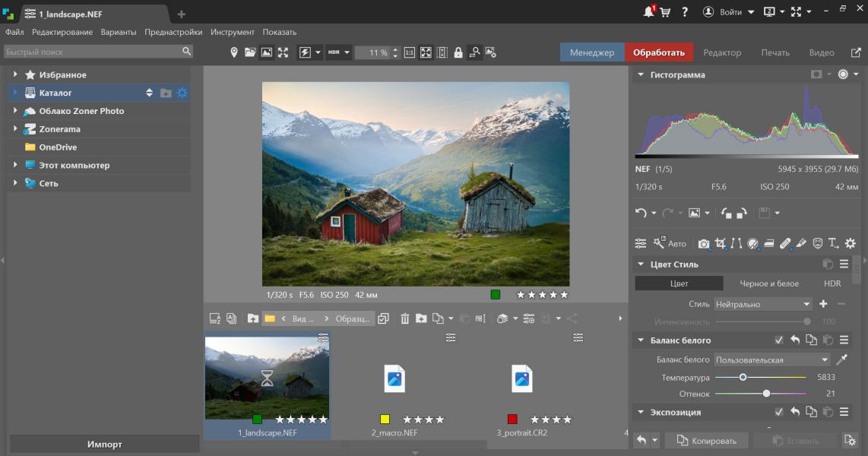
Task: Disable the Баланс белого checkbox
Action: 778,340
